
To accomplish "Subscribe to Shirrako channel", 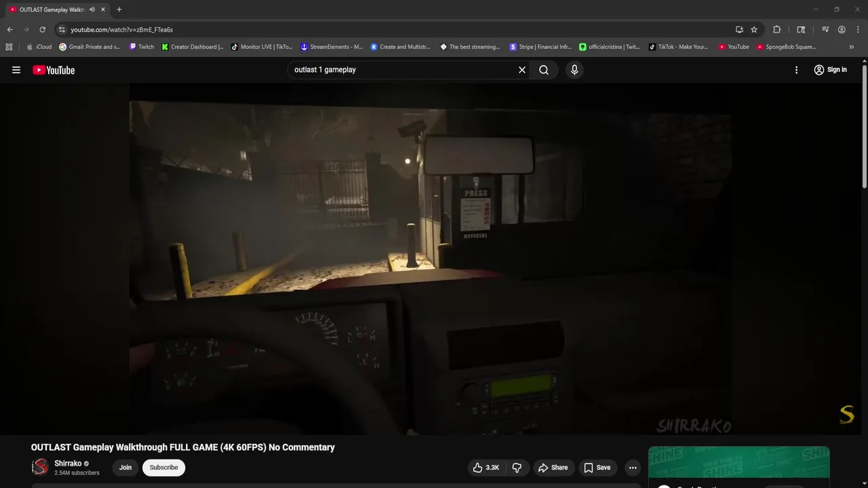I will coord(163,468).
